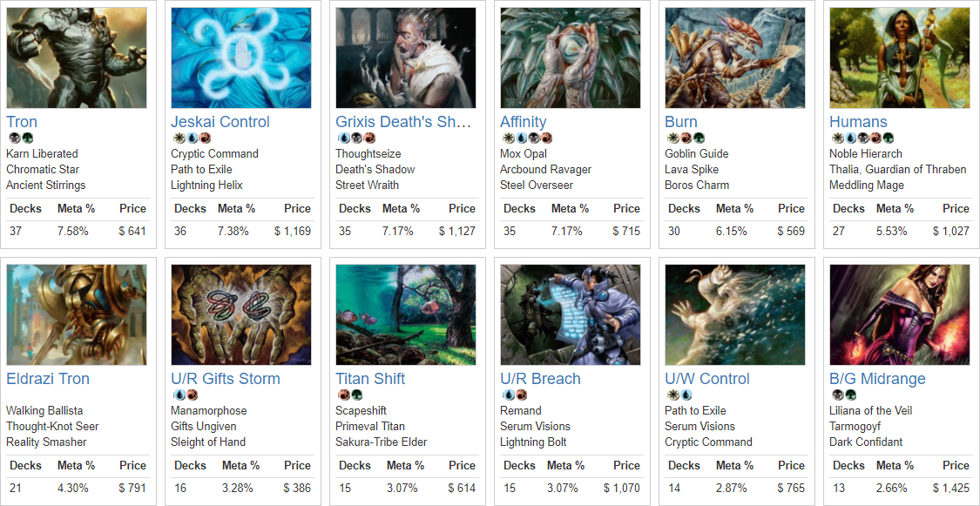The width and height of the screenshot is (980, 506).
Task: Select the Affinity deck artwork thumbnail
Action: [x=570, y=58]
